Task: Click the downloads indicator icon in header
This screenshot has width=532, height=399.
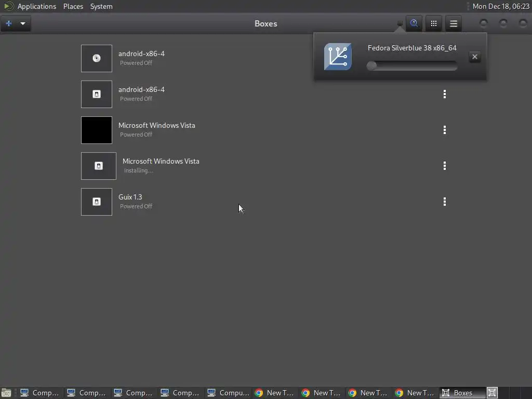Action: [x=400, y=23]
